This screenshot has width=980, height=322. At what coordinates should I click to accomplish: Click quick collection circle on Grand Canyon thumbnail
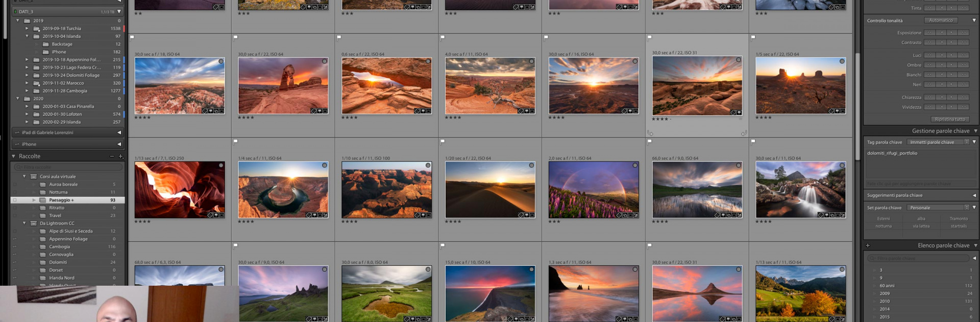[428, 166]
